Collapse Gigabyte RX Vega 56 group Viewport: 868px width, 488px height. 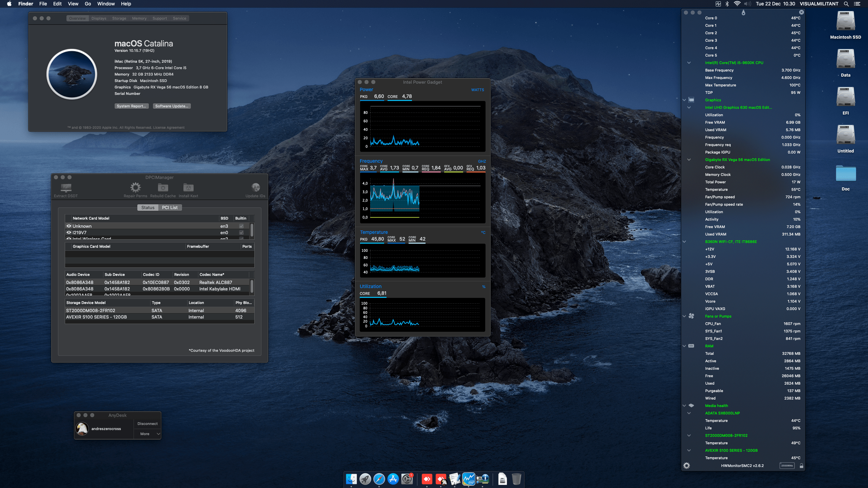tap(689, 160)
